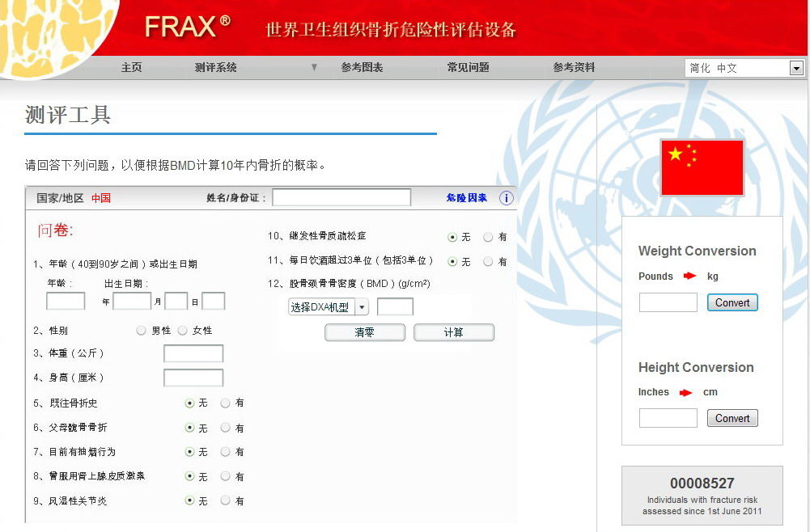Focus the Pounds input field

pyautogui.click(x=668, y=302)
